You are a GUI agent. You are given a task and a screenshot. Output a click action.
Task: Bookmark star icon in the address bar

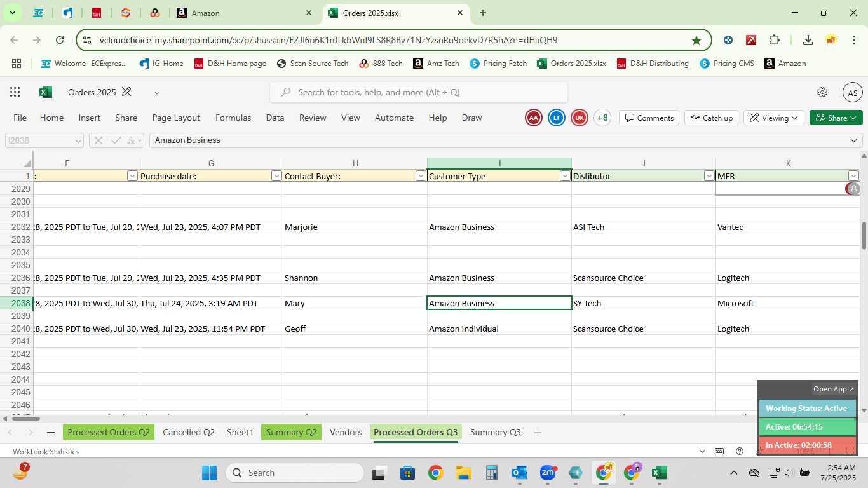click(696, 40)
